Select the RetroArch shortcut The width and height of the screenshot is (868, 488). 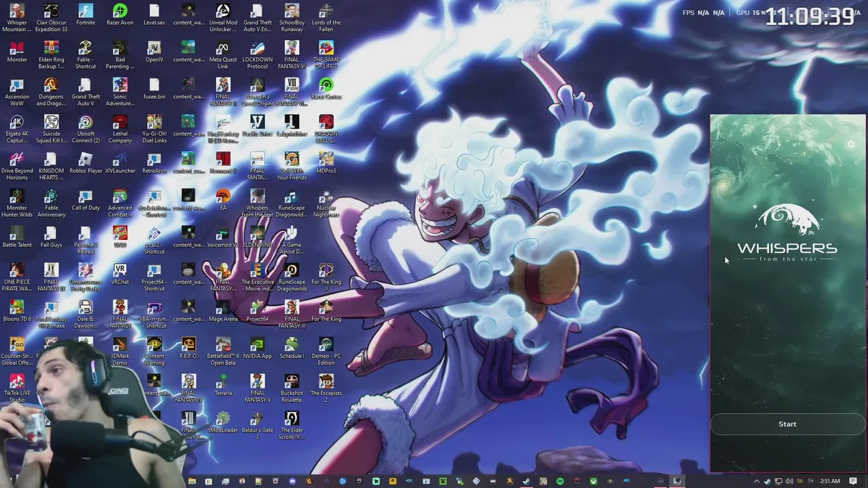pyautogui.click(x=154, y=163)
